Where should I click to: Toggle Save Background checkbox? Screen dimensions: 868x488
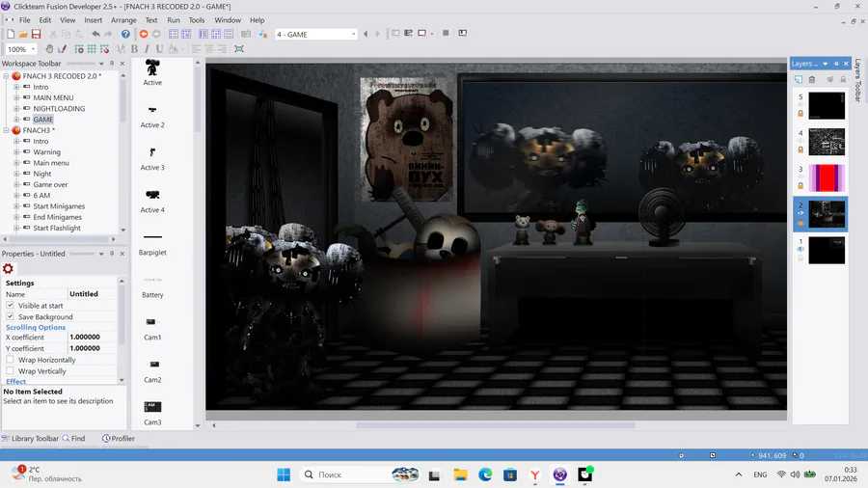(x=10, y=316)
